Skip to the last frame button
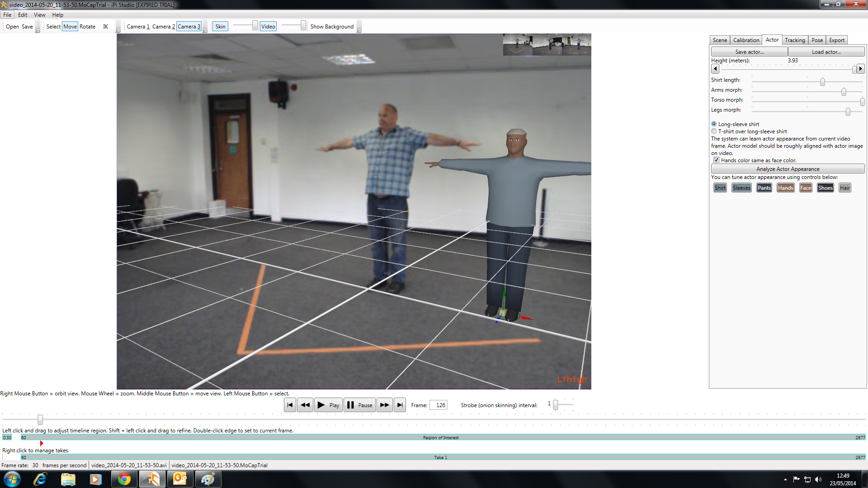Image resolution: width=868 pixels, height=488 pixels. [x=400, y=405]
